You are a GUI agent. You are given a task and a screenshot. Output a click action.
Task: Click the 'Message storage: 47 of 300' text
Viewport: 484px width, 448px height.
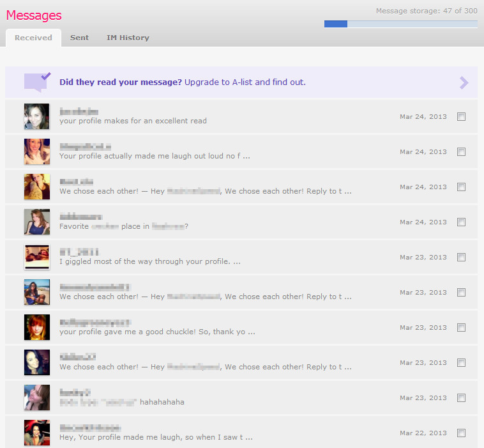point(427,11)
